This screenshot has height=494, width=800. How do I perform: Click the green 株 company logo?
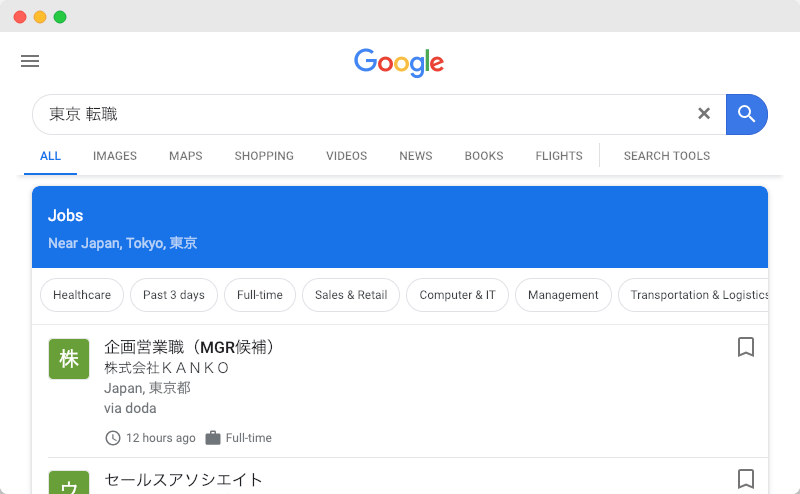[x=69, y=359]
